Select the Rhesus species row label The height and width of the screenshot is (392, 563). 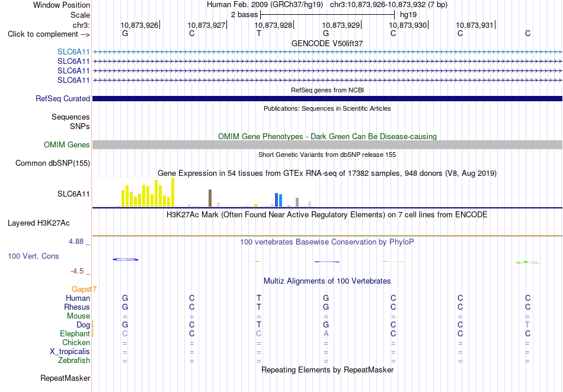coord(77,307)
